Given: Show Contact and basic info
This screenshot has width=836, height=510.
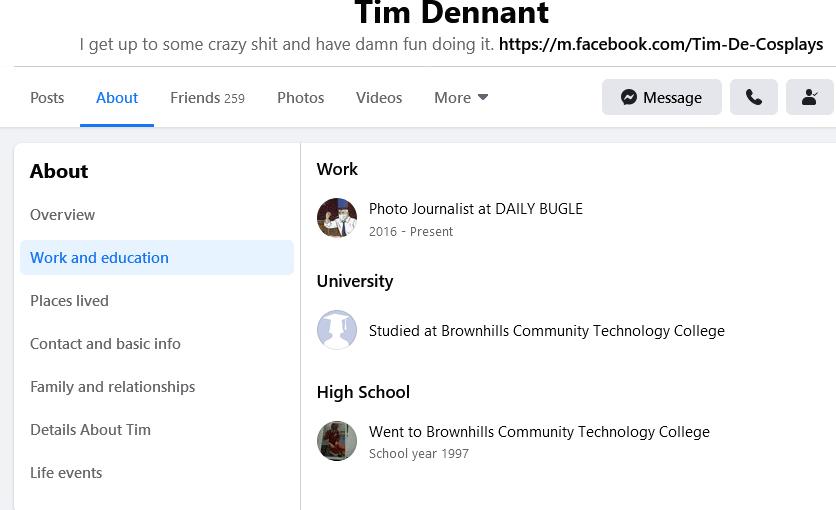Looking at the screenshot, I should coord(106,344).
